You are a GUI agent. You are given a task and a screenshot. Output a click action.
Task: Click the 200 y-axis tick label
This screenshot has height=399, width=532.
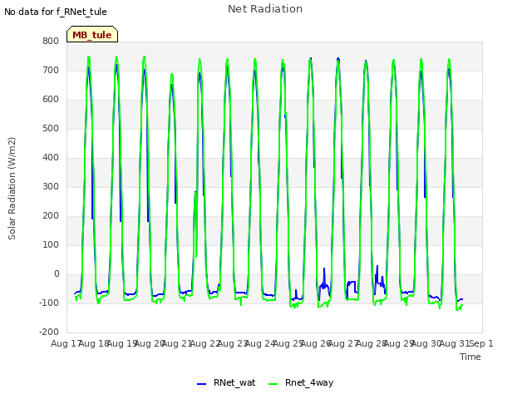[x=51, y=216]
